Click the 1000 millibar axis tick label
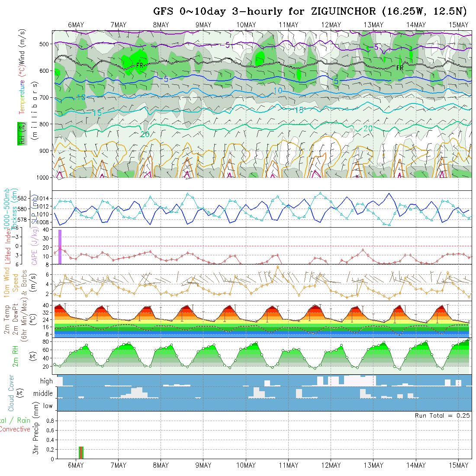Viewport: 476px width, 476px height. click(x=43, y=177)
